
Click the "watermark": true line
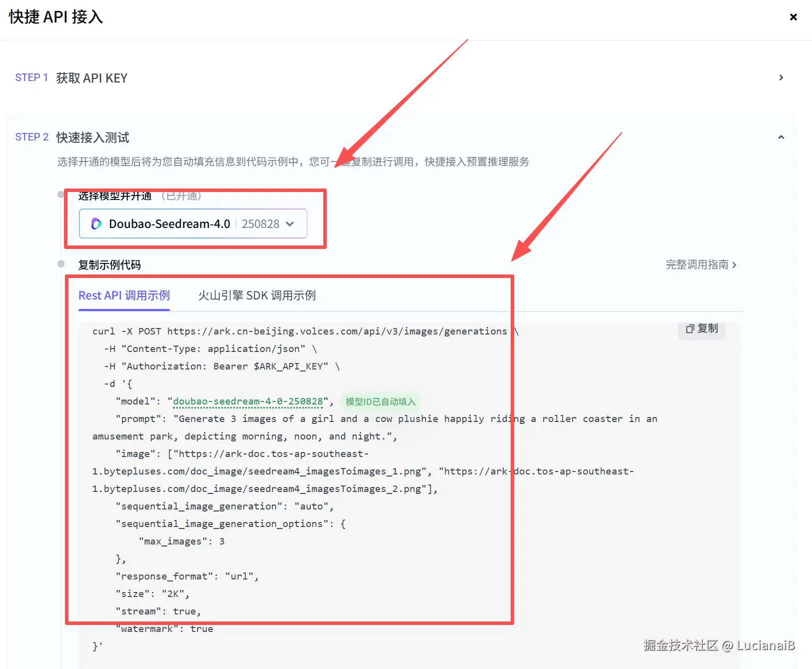[164, 628]
